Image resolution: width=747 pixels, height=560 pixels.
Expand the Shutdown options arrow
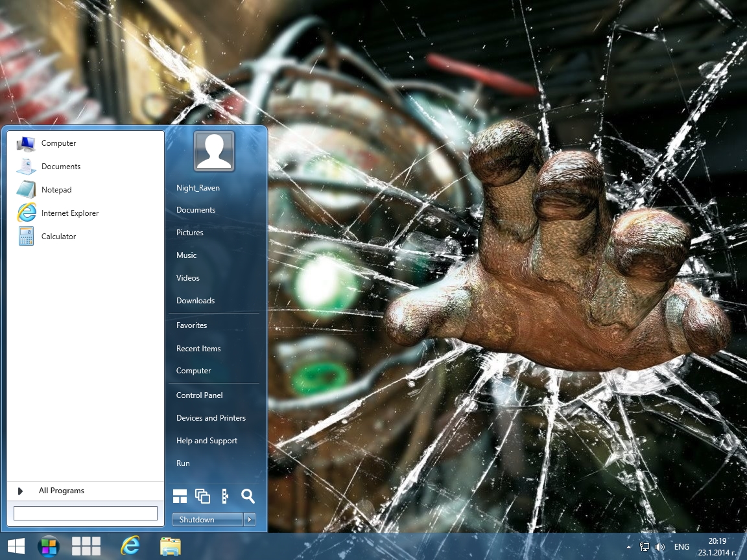[x=249, y=520]
